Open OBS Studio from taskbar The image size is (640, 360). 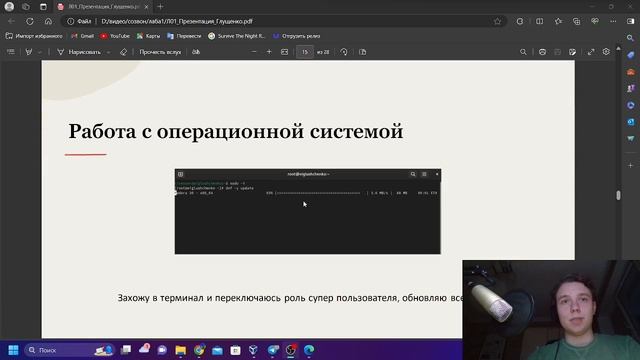click(291, 350)
